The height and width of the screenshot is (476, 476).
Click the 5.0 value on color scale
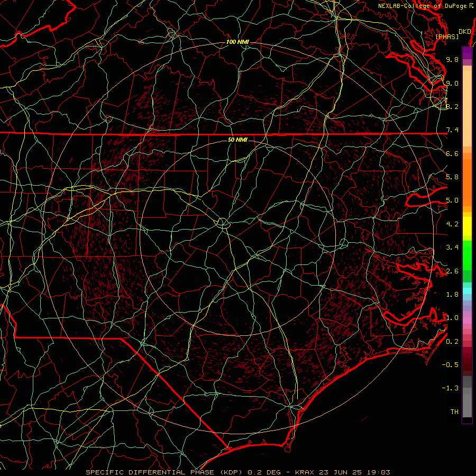point(452,200)
